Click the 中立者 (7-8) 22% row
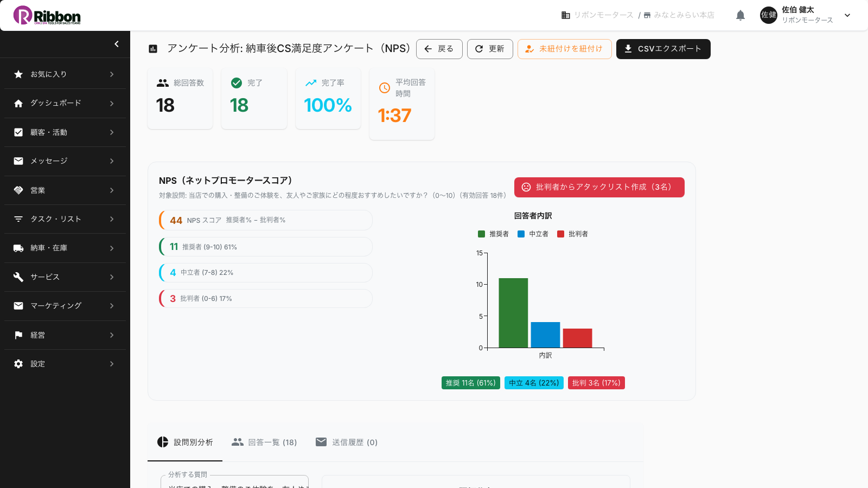 (266, 273)
